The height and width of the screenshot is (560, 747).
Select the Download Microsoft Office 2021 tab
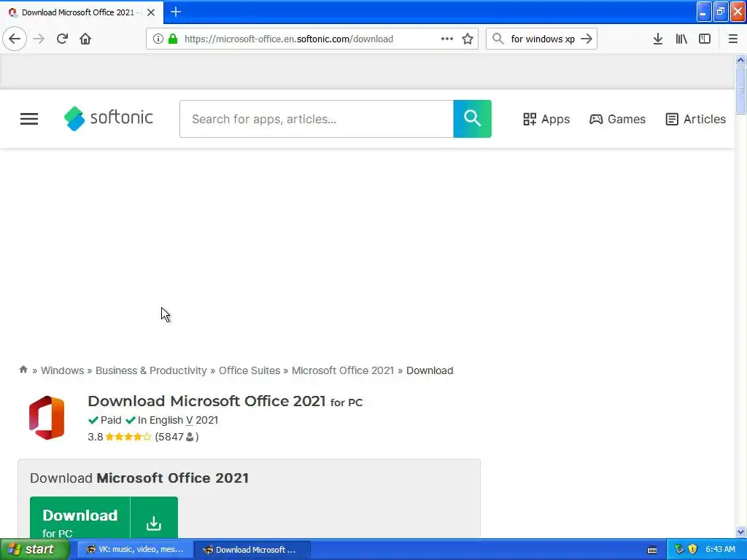pos(81,12)
